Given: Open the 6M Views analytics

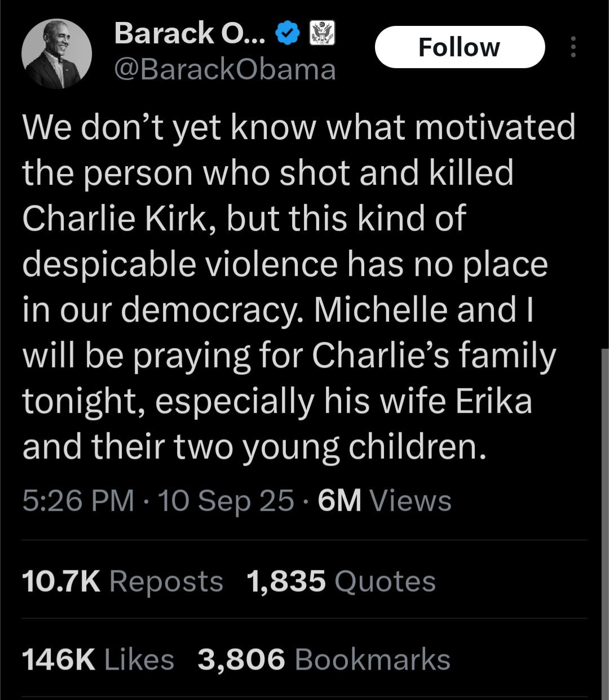Looking at the screenshot, I should click(x=385, y=500).
